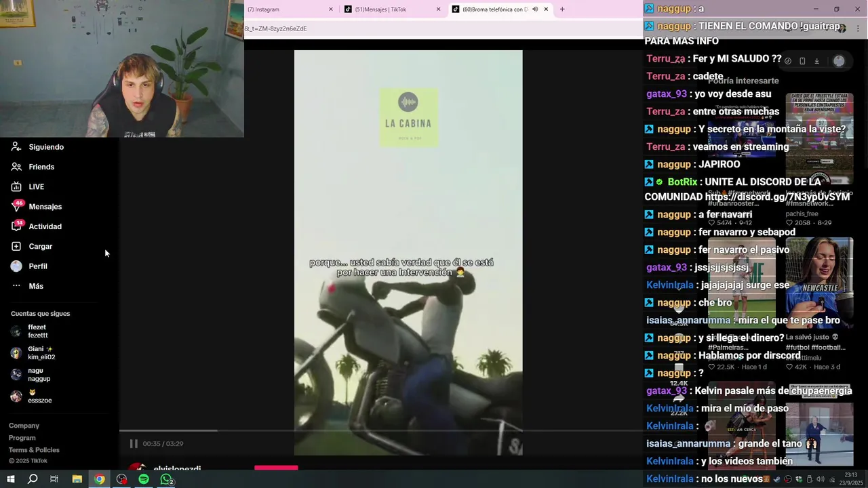Click the pink follow button beside elvislopezdi
This screenshot has height=488, width=868.
click(276, 468)
